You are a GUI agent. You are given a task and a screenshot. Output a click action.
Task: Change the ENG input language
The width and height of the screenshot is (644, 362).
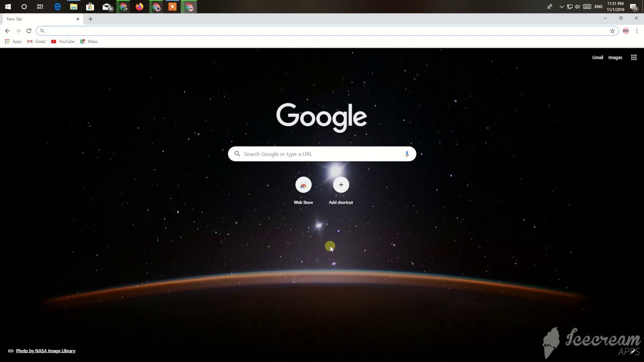pos(598,7)
